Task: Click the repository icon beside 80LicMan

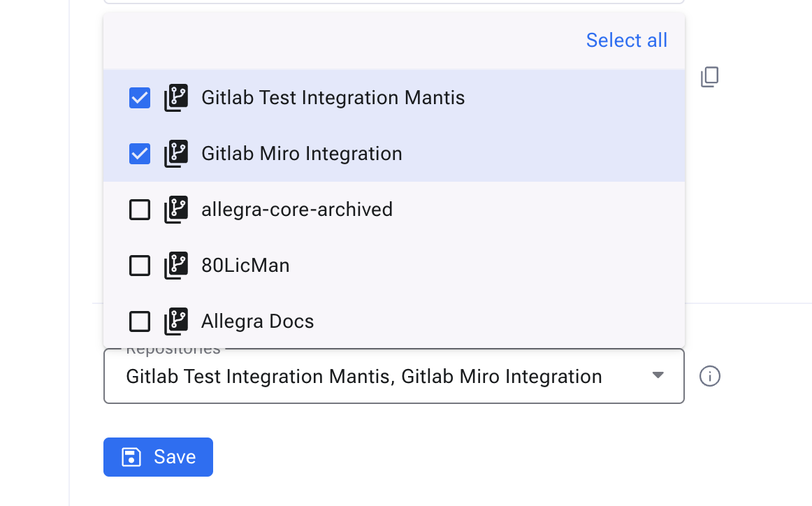Action: pyautogui.click(x=176, y=265)
